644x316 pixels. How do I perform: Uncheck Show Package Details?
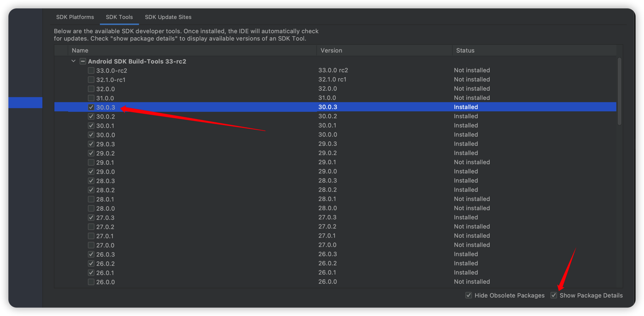coord(554,295)
